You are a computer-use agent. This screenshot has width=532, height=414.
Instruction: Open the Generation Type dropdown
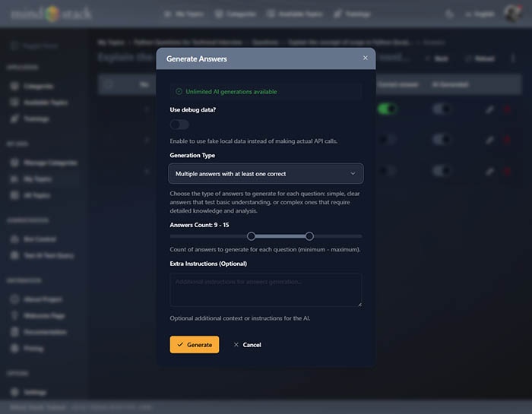266,174
